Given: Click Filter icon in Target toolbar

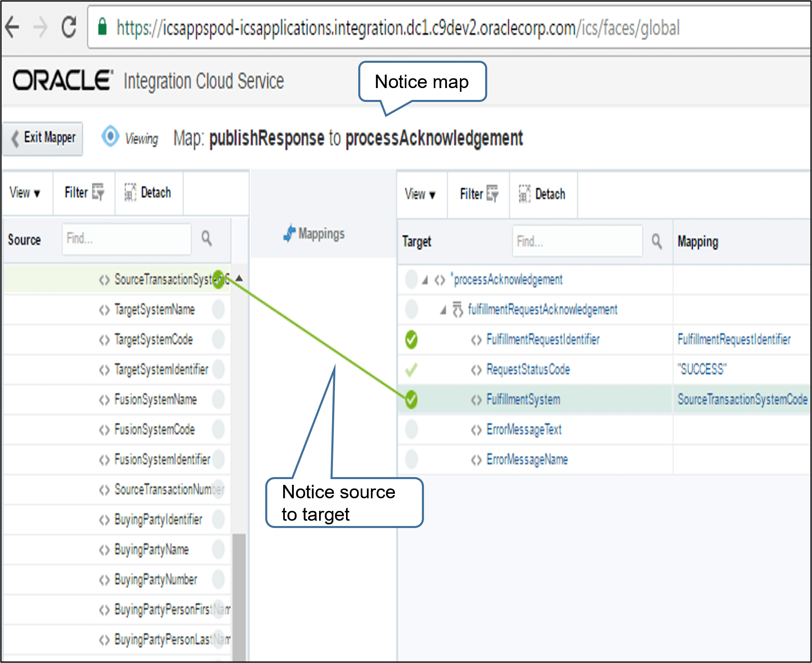Looking at the screenshot, I should click(x=493, y=194).
